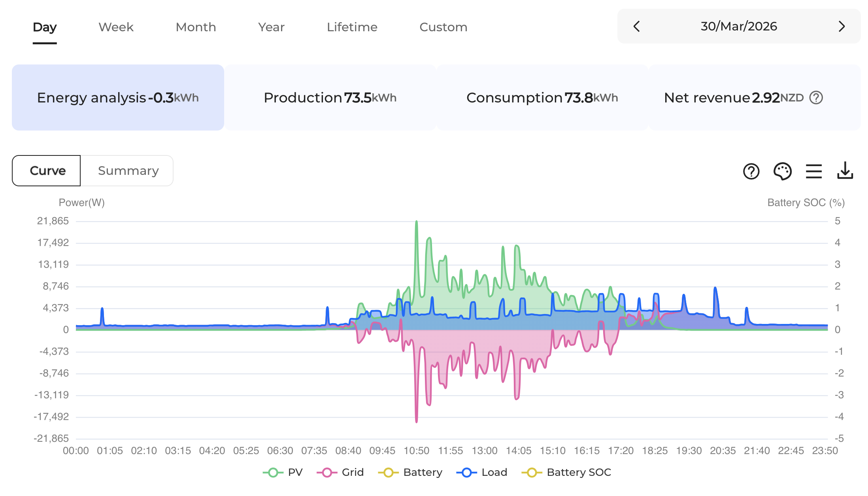Switch to Summary view
Image resolution: width=868 pixels, height=496 pixels.
(128, 170)
